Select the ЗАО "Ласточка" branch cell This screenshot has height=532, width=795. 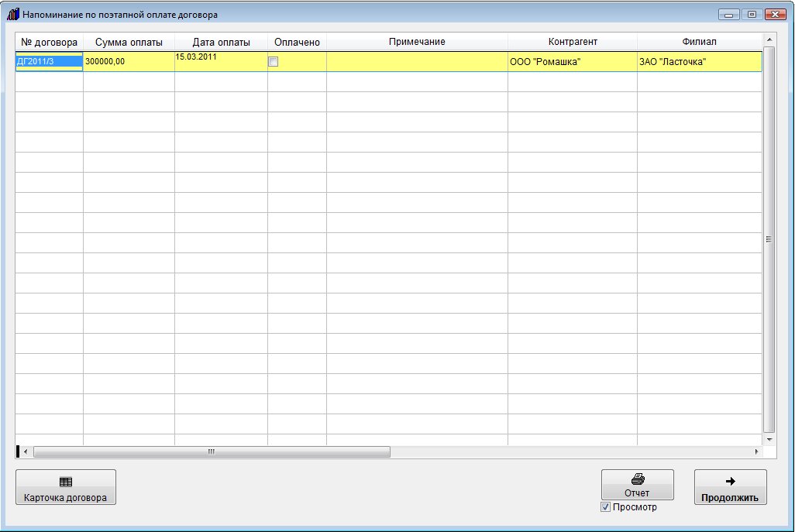pos(700,62)
